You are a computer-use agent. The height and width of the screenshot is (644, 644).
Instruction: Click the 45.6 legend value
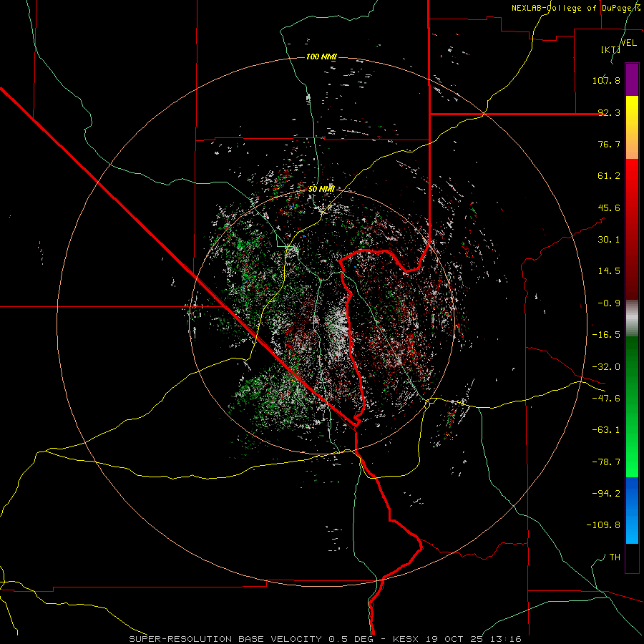point(609,208)
